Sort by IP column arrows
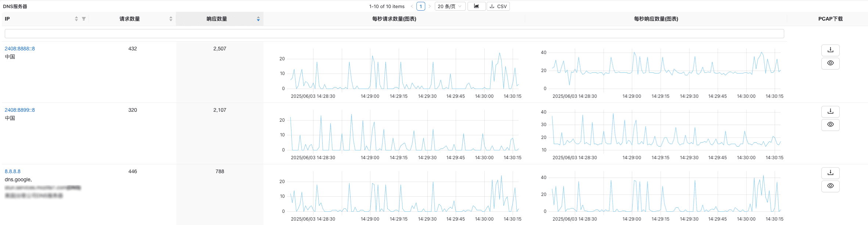The image size is (868, 225). (76, 19)
